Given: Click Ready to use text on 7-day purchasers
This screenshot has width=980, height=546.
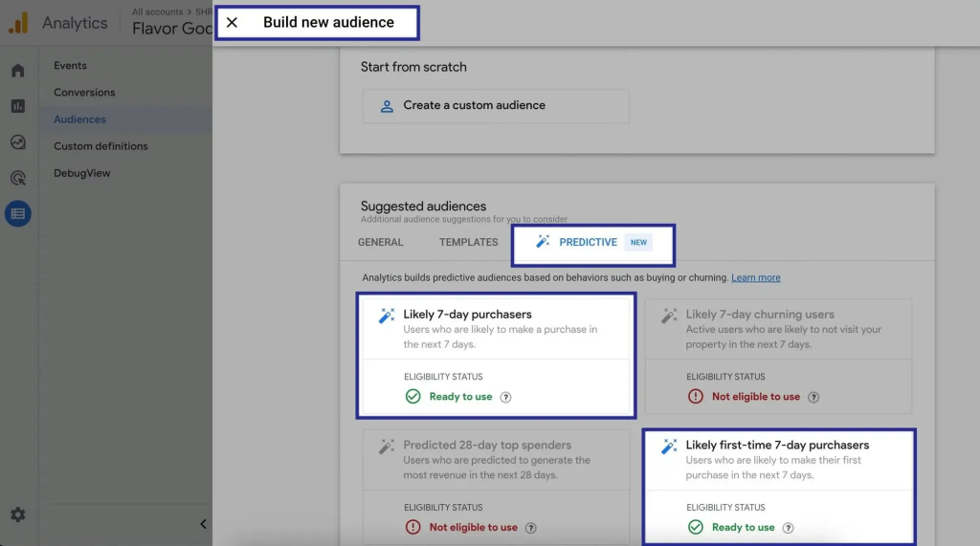Looking at the screenshot, I should point(460,397).
